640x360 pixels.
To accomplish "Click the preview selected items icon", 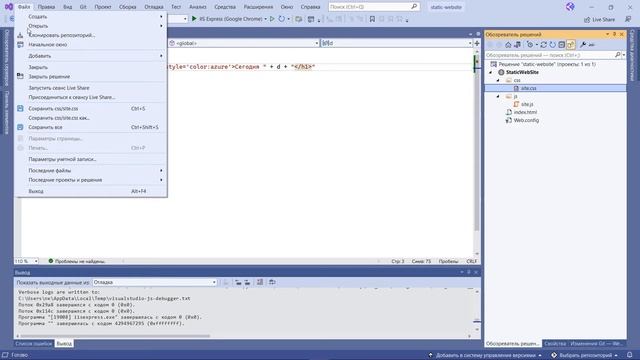I will tap(592, 44).
